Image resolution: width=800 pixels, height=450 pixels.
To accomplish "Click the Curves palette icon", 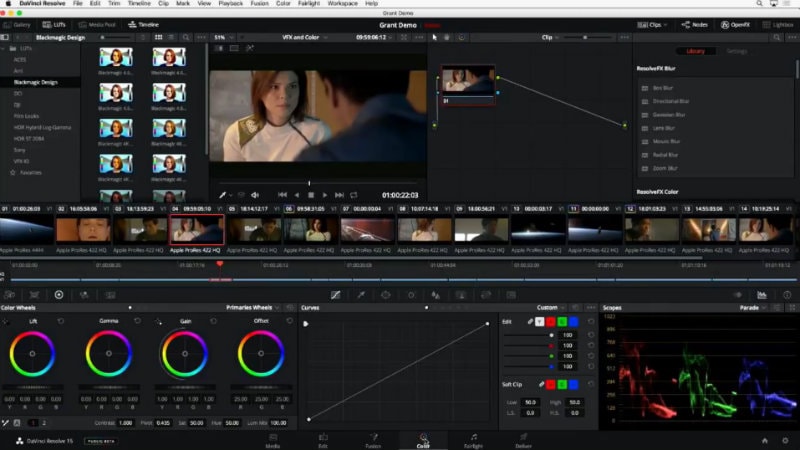I will click(x=335, y=295).
